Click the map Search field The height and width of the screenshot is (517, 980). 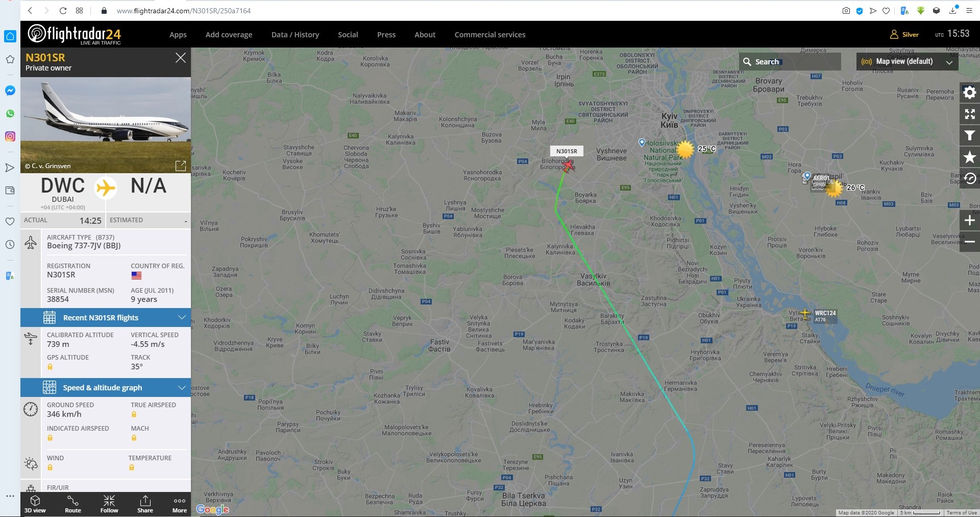tap(790, 61)
